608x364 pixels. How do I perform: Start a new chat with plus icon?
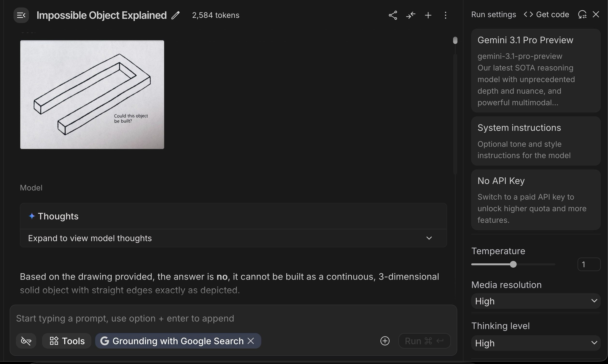tap(428, 15)
